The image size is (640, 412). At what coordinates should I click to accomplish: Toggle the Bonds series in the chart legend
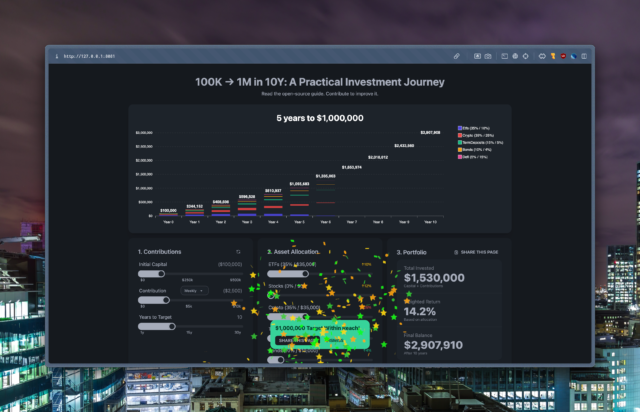473,149
